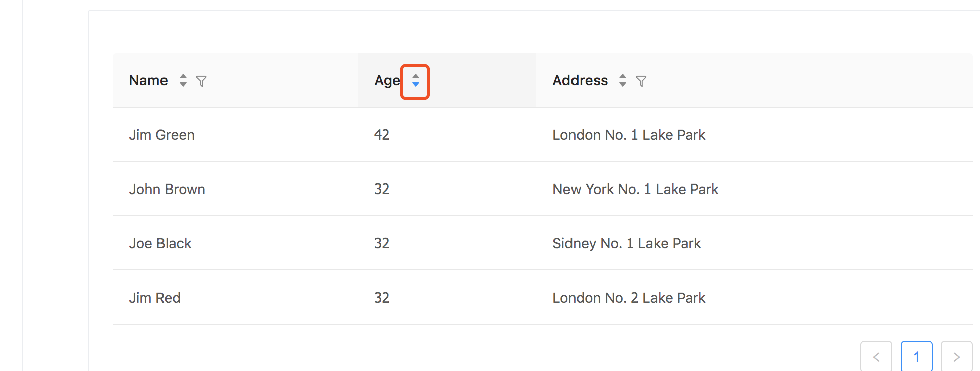Open the Address column filter funnel

point(641,81)
